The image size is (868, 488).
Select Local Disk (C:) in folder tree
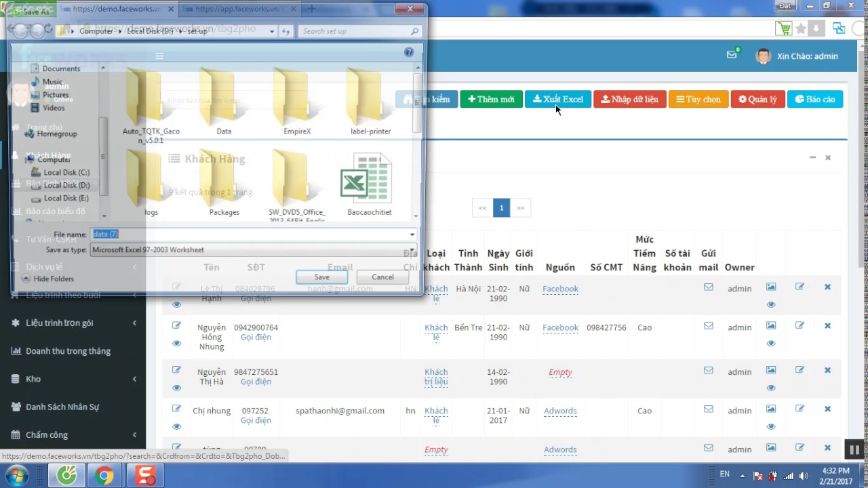(x=60, y=172)
